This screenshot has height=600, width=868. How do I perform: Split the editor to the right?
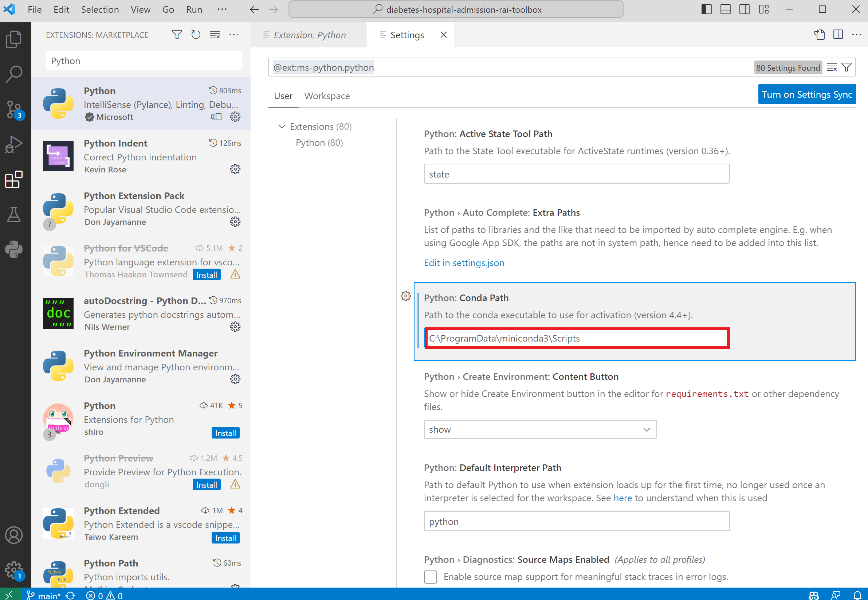[x=838, y=35]
